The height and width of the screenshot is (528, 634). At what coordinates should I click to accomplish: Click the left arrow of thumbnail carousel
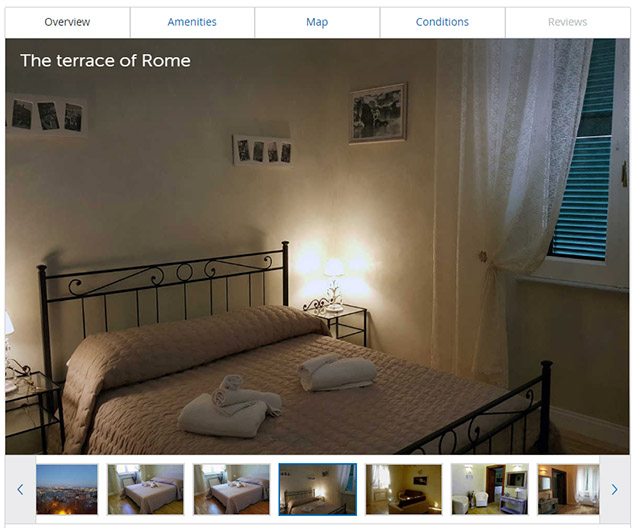pos(20,490)
